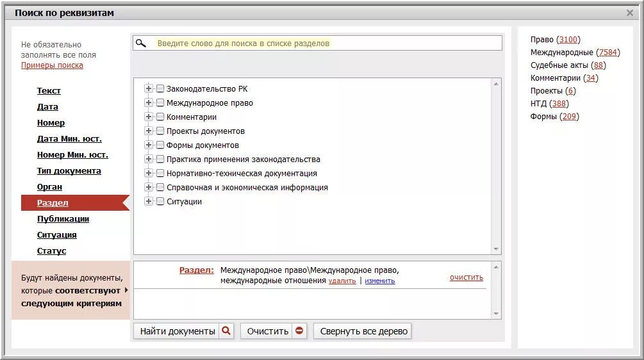Switch to the Номер criterion

pyautogui.click(x=51, y=123)
